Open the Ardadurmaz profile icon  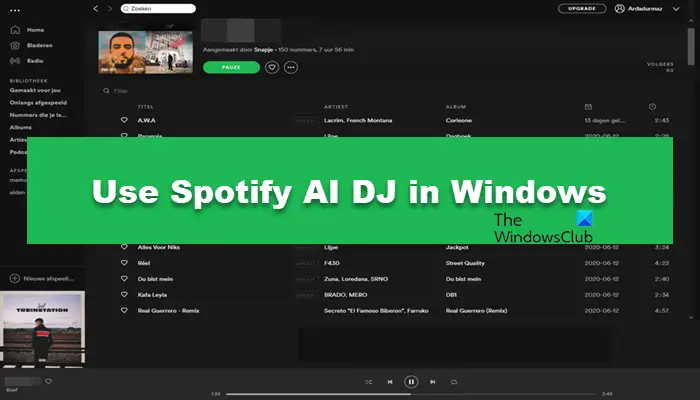[619, 8]
